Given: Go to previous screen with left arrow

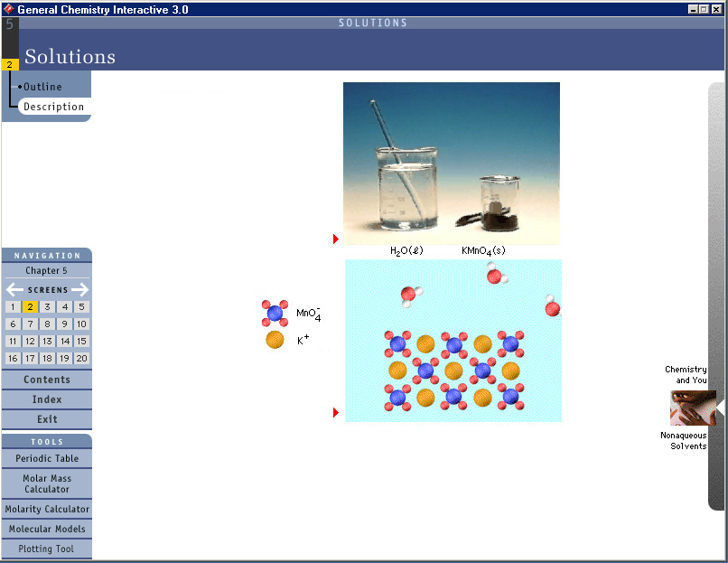Looking at the screenshot, I should pyautogui.click(x=14, y=290).
